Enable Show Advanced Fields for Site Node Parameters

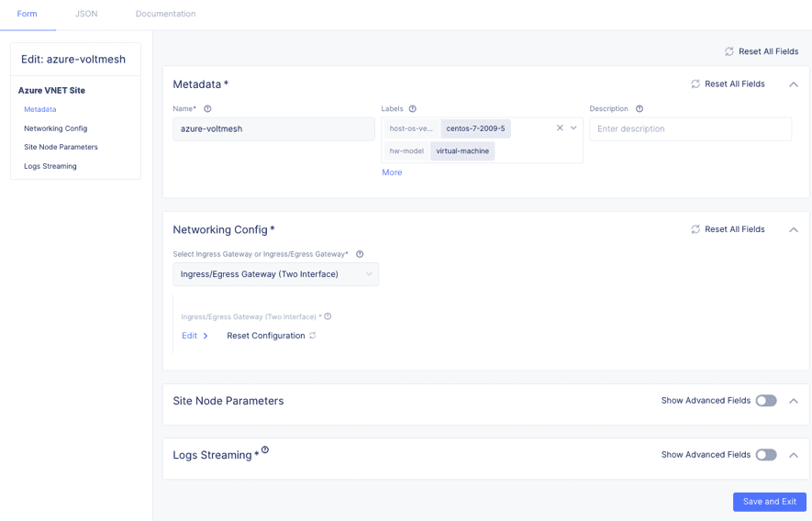[x=766, y=401]
